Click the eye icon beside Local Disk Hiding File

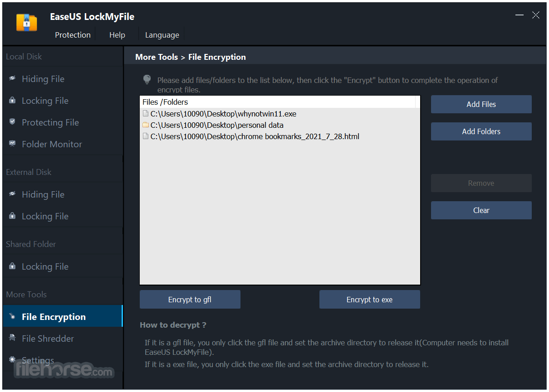13,78
